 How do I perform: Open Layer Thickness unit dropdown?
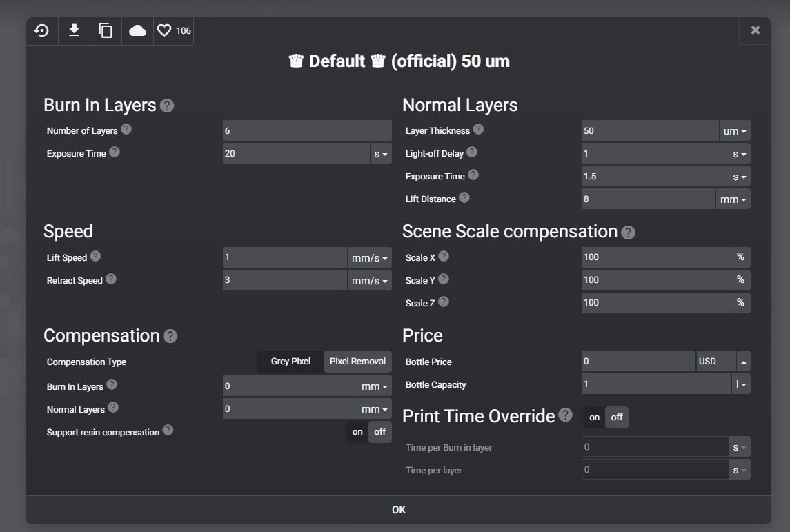pyautogui.click(x=735, y=131)
